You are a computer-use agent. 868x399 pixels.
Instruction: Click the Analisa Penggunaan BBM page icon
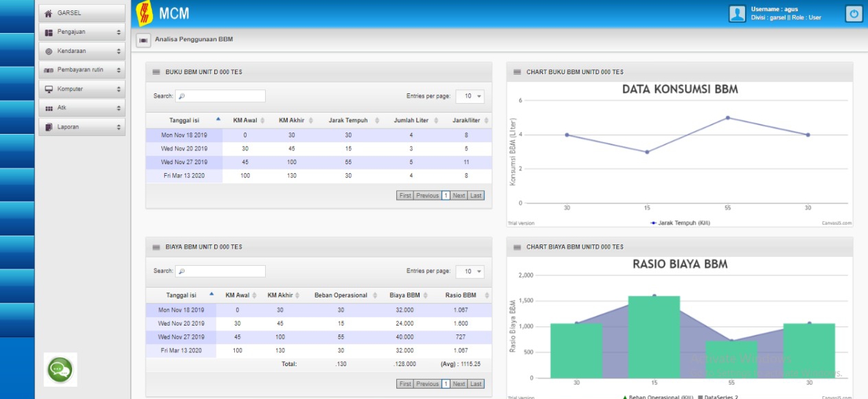144,41
